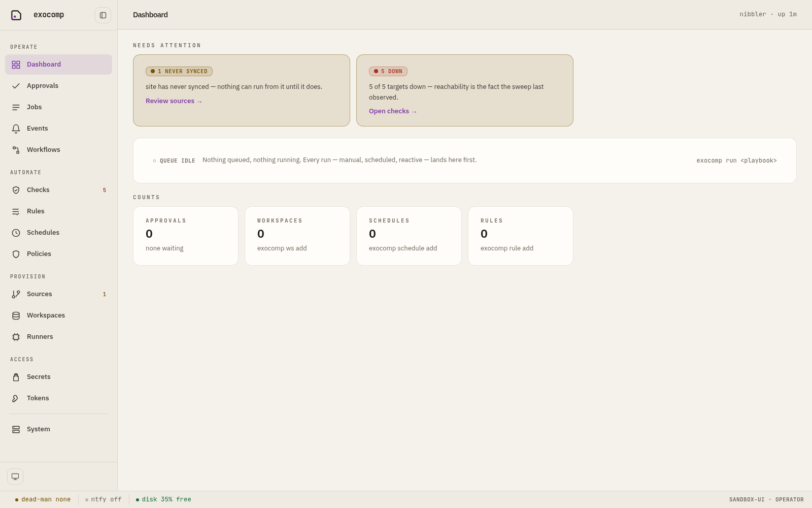Screen dimensions: 812x508
Task: Follow the Open checks link
Action: [x=393, y=111]
